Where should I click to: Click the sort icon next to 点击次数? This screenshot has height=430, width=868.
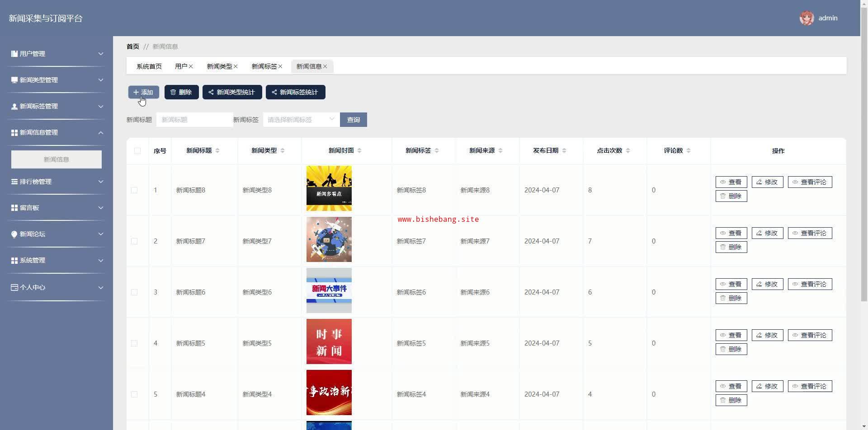click(628, 151)
